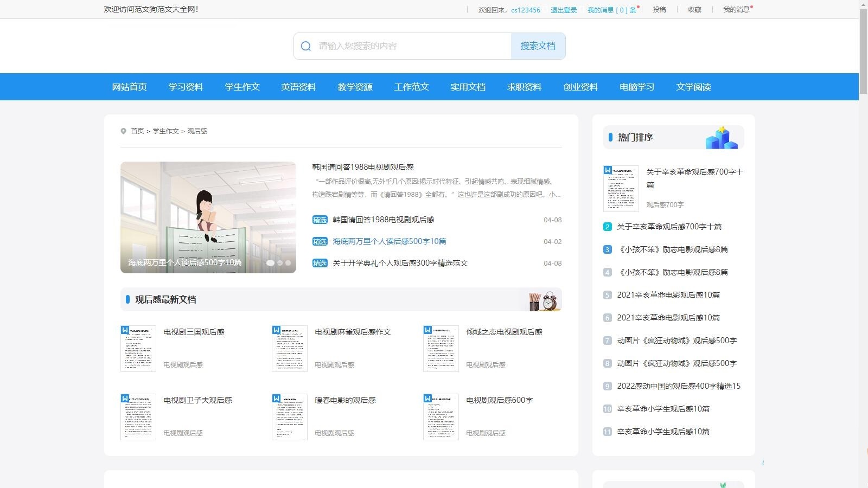
Task: Select the second carousel indicator dot
Action: 280,262
